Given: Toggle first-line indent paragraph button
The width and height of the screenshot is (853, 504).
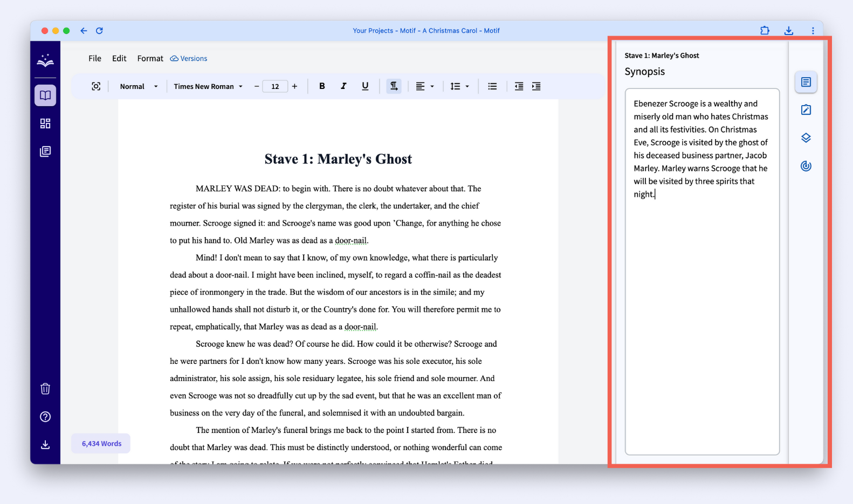Looking at the screenshot, I should 394,86.
